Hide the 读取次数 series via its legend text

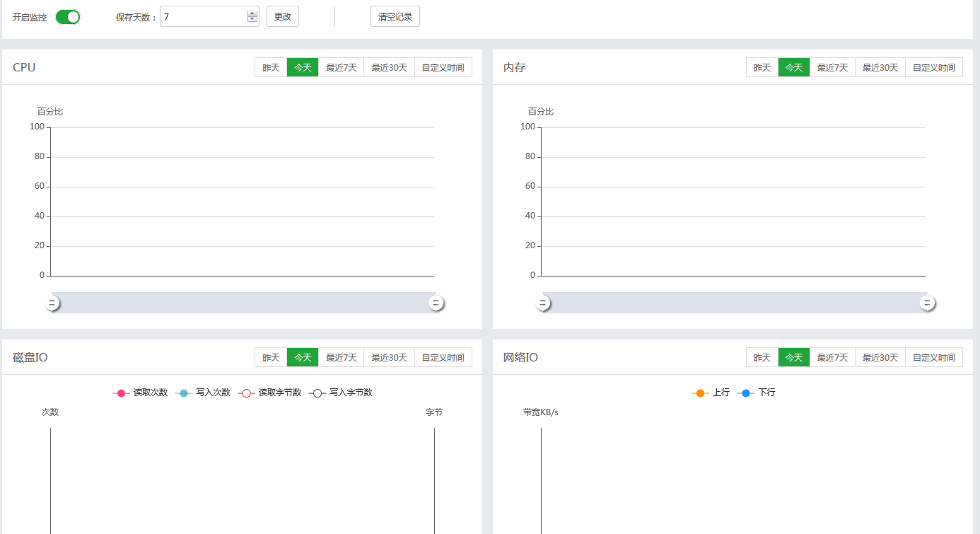pyautogui.click(x=148, y=392)
